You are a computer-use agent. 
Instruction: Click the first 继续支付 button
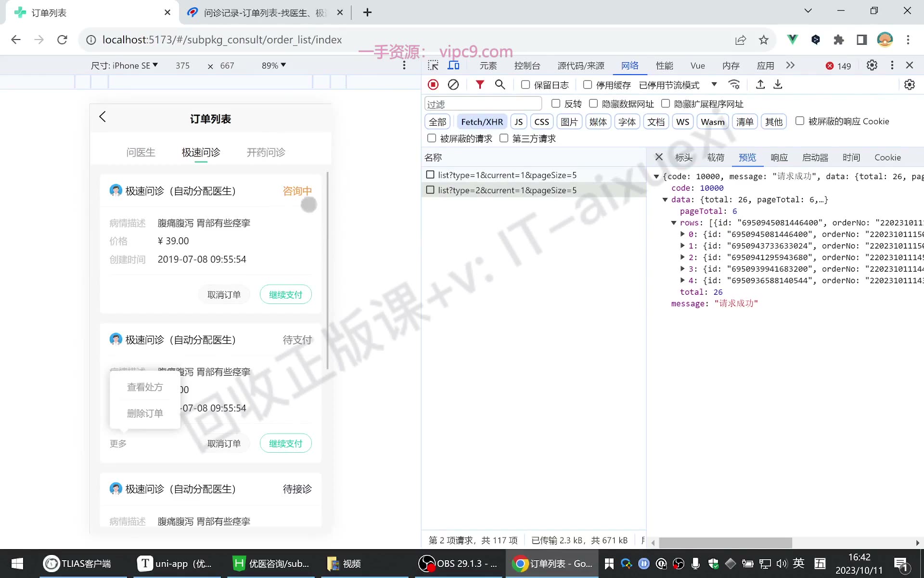pos(286,294)
